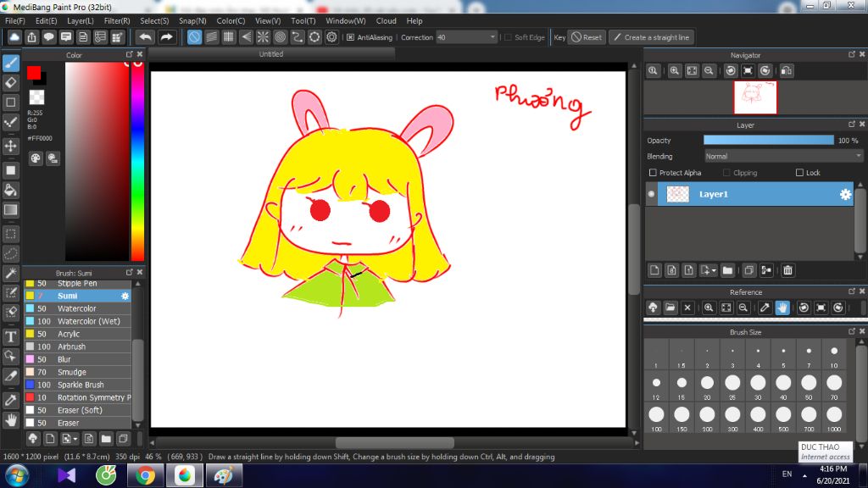The width and height of the screenshot is (868, 488).
Task: Select the Untitled canvas tab
Action: tap(271, 53)
